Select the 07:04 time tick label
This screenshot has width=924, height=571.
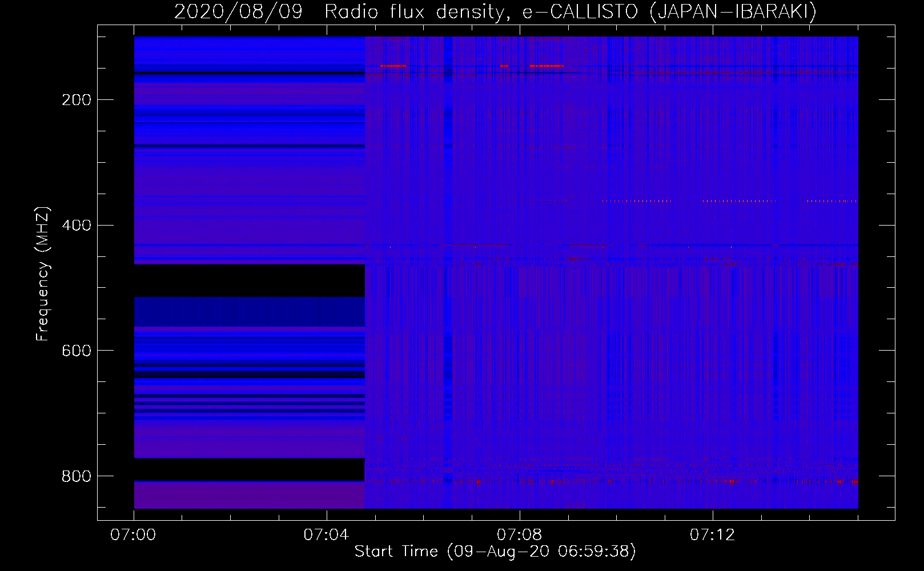click(326, 535)
